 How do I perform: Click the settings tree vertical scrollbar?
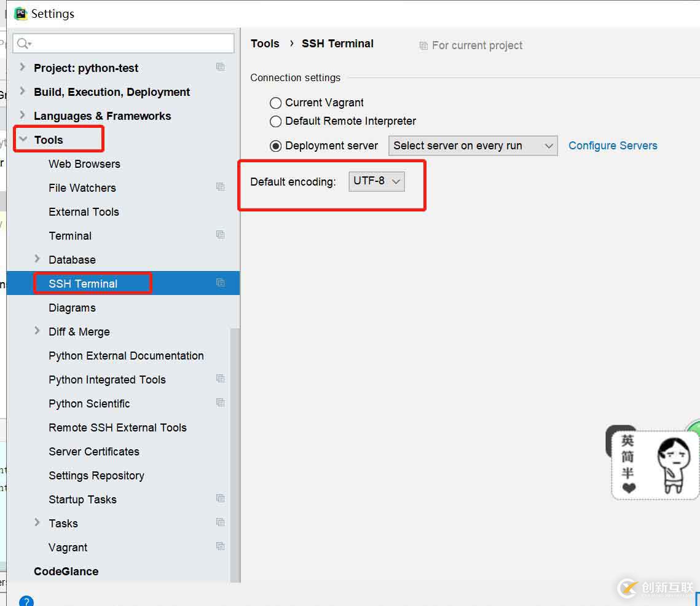click(235, 455)
